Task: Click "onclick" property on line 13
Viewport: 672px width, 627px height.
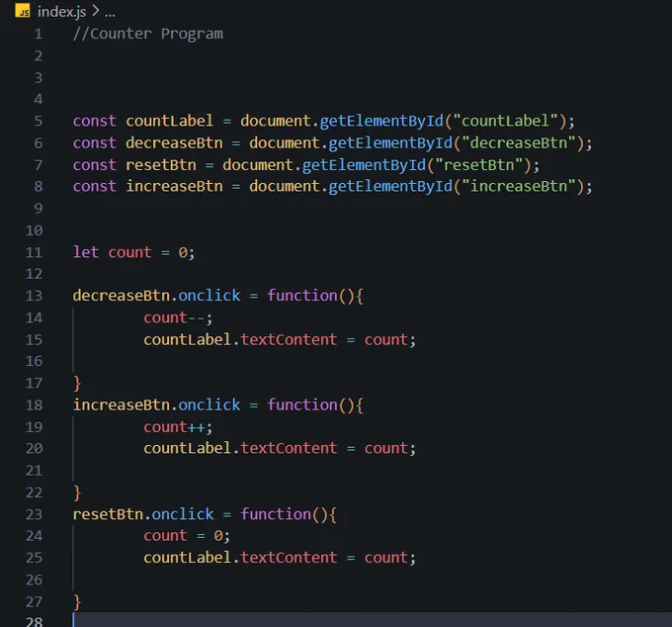Action: click(x=210, y=296)
